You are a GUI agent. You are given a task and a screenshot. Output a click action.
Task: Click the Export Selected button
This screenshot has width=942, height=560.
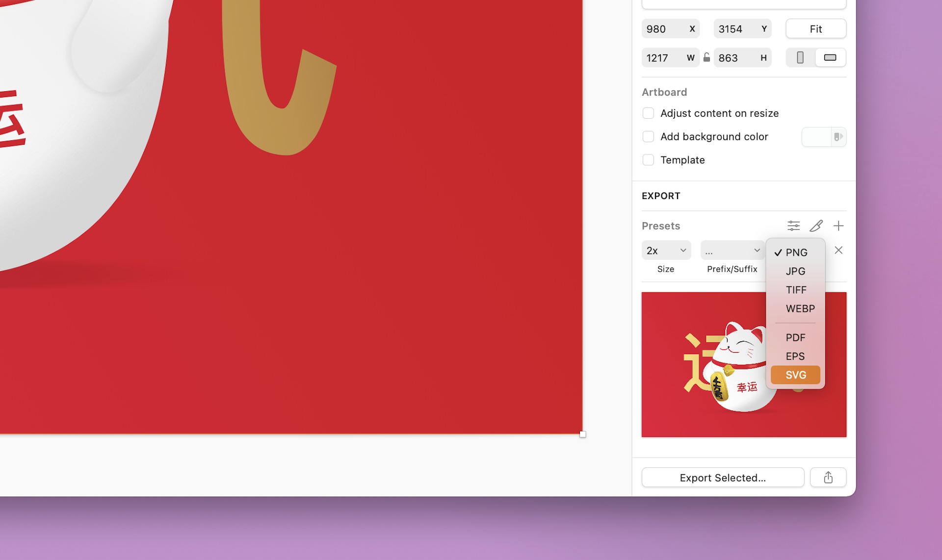coord(723,477)
